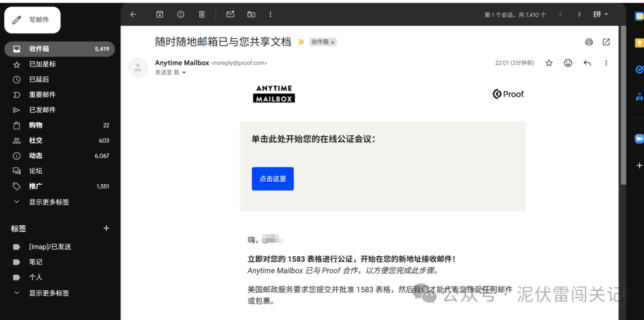Open Zoom add-on in side panel
The image size is (644, 320).
click(x=639, y=139)
